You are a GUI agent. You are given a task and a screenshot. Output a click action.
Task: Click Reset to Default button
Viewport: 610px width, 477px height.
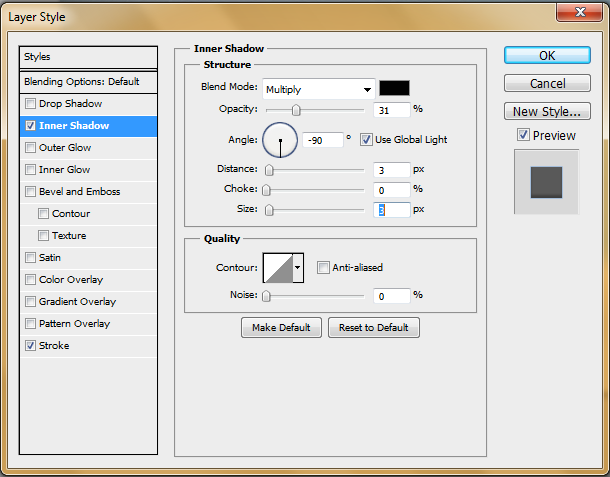pos(373,328)
